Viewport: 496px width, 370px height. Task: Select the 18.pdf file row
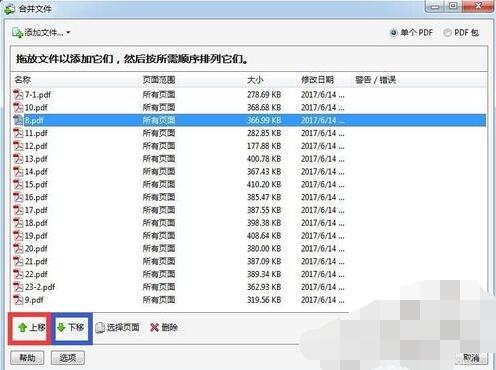(249, 223)
